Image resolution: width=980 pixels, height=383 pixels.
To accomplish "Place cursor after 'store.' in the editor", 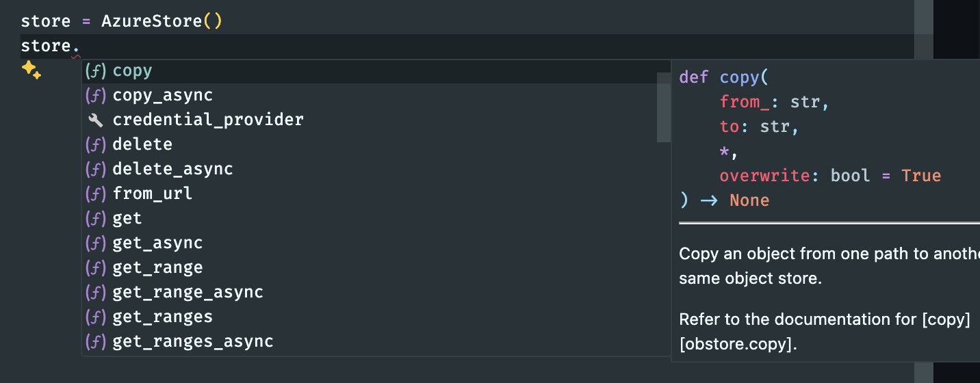I will 81,47.
